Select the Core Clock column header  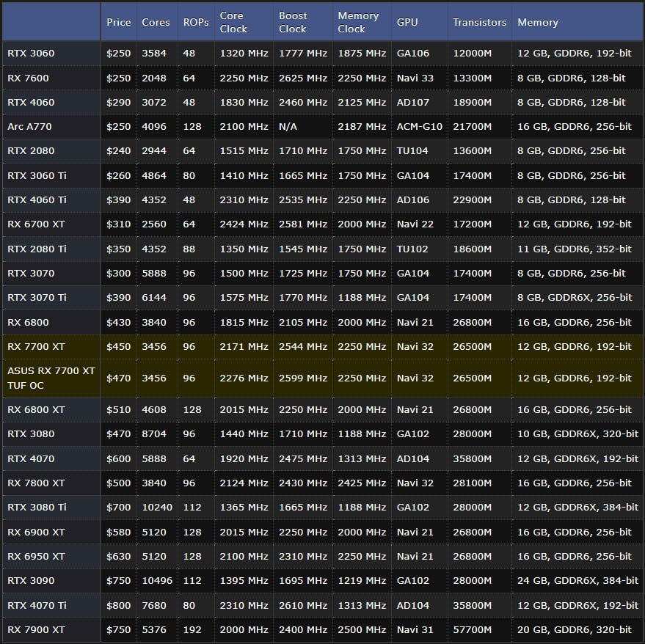(233, 22)
